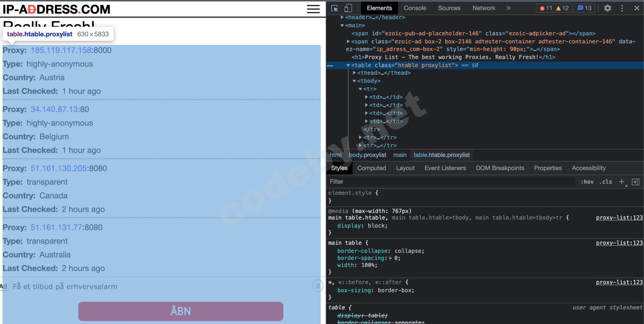Open the DevTools three-dot customize menu
The height and width of the screenshot is (324, 644).
(622, 8)
